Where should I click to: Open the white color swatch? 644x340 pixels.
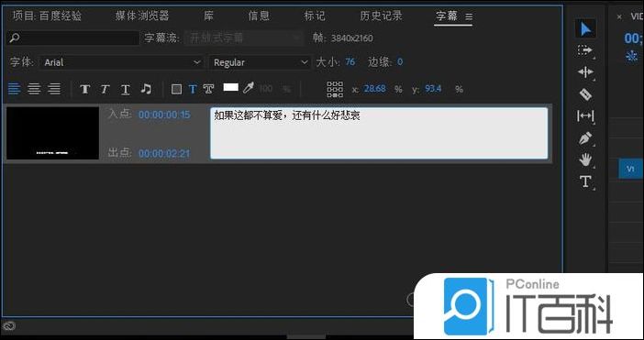[231, 87]
